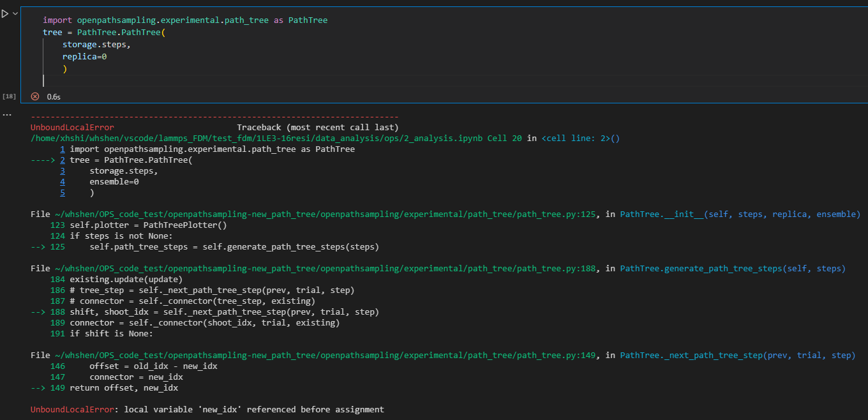Select line number 2 beside the error arrow
Screen dimensions: 868x420
(x=62, y=160)
